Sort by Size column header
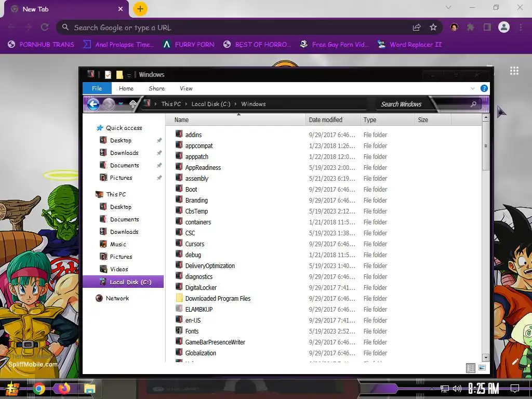 pos(433,120)
